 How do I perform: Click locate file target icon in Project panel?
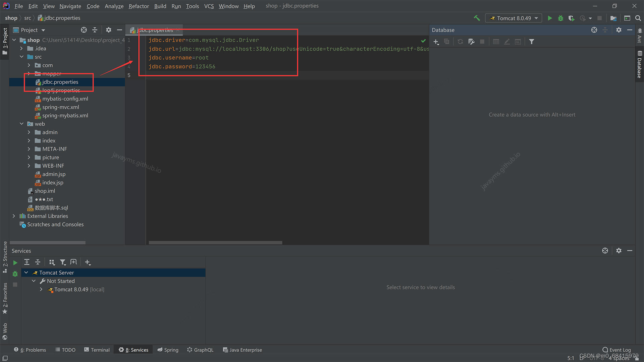tap(84, 30)
